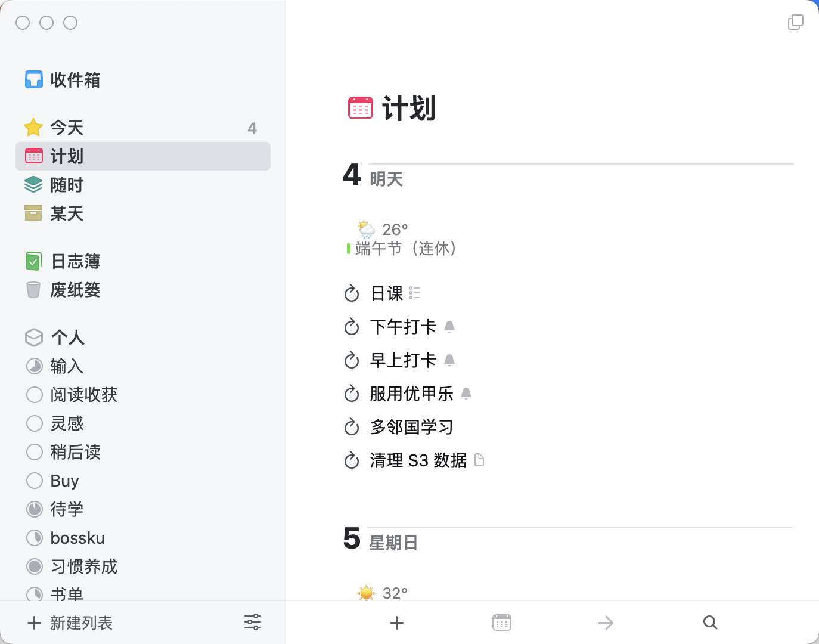
Task: Click the 新建列表 button
Action: 70,623
